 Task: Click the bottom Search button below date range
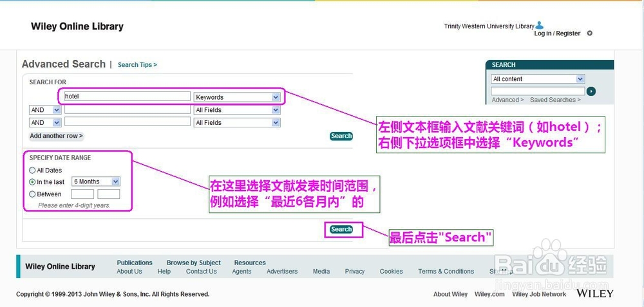[341, 229]
